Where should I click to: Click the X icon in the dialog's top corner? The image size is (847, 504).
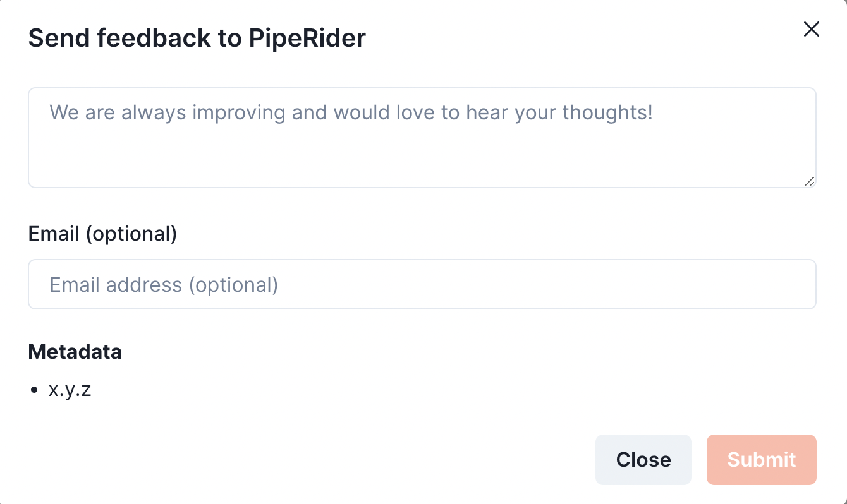tap(811, 29)
